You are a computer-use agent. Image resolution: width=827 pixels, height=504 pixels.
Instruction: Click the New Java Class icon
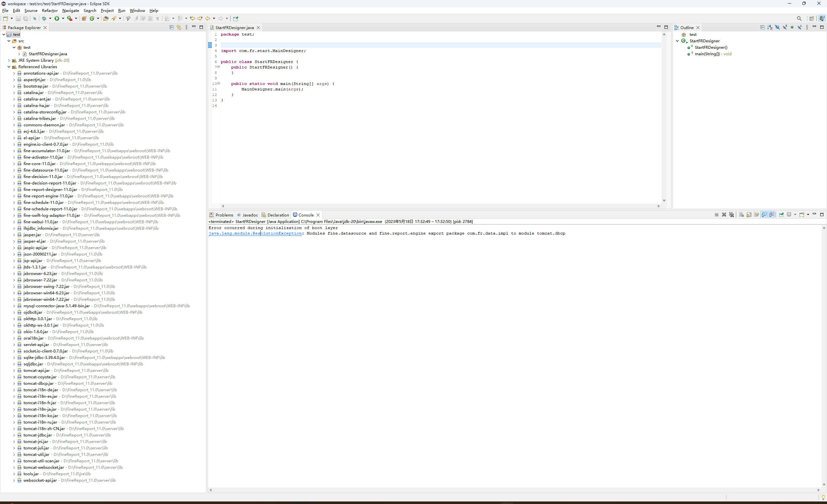coord(92,18)
